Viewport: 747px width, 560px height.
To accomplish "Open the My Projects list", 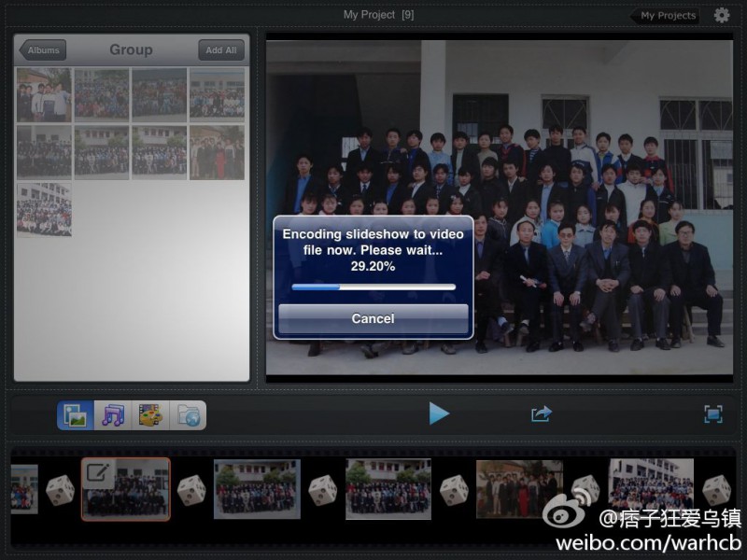I will 665,16.
